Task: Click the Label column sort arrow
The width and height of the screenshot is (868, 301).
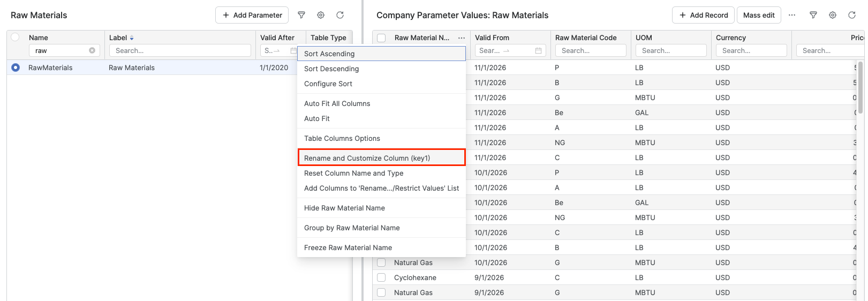Action: (x=132, y=38)
